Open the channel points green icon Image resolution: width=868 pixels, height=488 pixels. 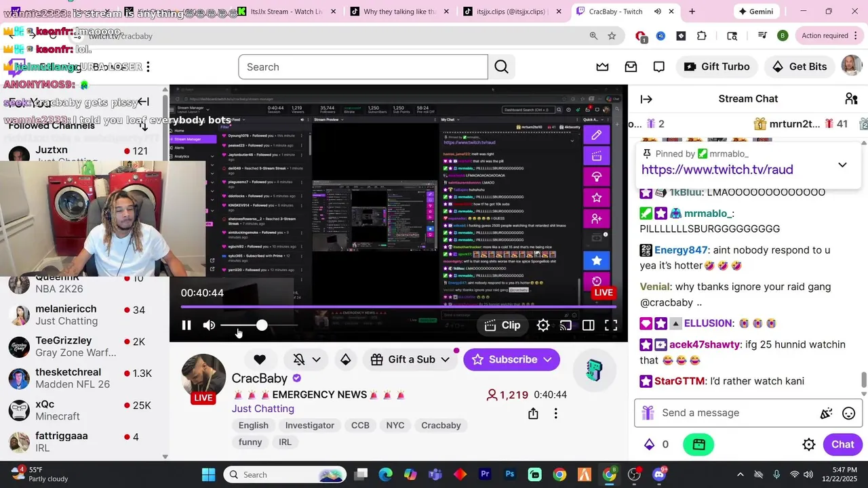tap(699, 445)
